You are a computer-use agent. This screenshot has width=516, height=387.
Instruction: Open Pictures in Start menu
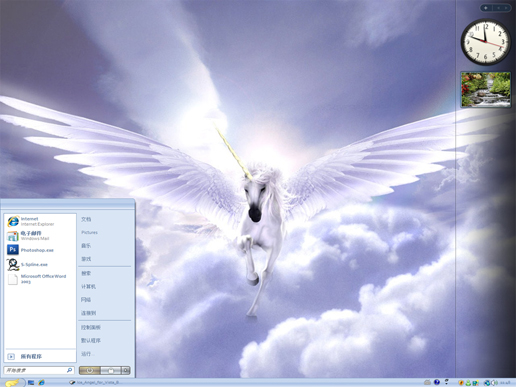tap(89, 232)
